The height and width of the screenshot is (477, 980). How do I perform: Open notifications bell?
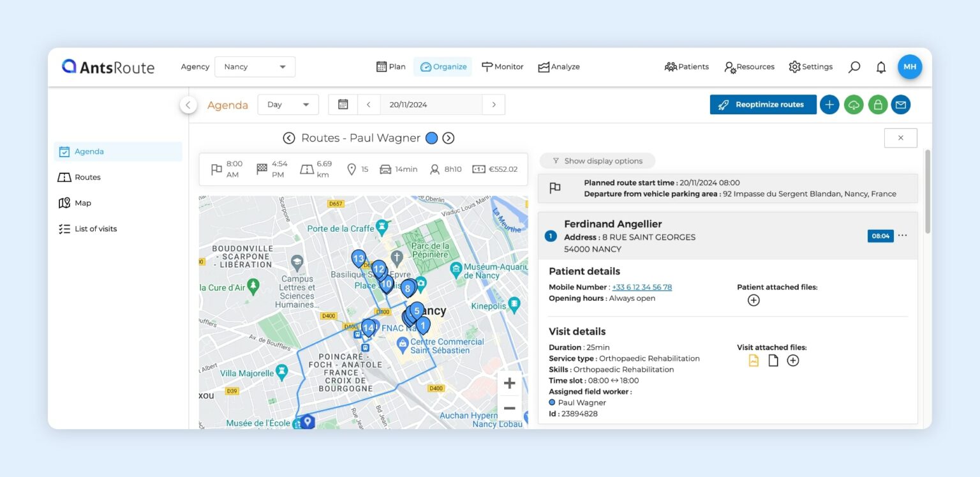881,66
